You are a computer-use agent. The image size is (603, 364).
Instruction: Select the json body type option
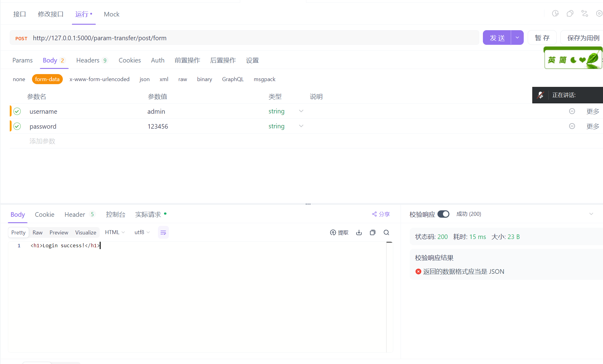[145, 79]
